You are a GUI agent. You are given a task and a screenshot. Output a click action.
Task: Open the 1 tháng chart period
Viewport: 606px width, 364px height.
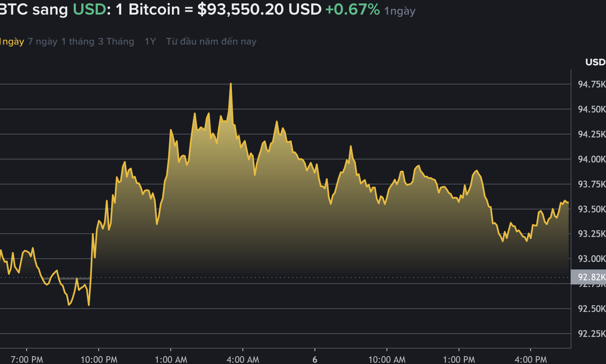pyautogui.click(x=77, y=41)
